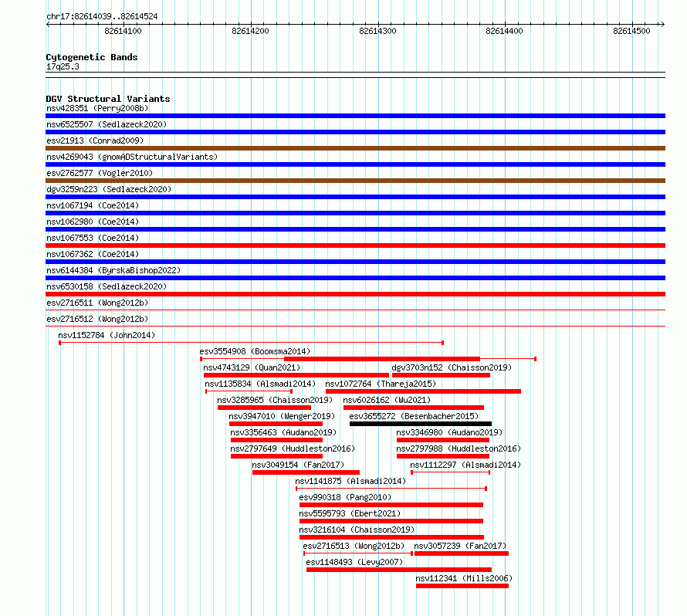
Task: Click the nsv5595793 (Ebert2021) label
Action: (350, 513)
